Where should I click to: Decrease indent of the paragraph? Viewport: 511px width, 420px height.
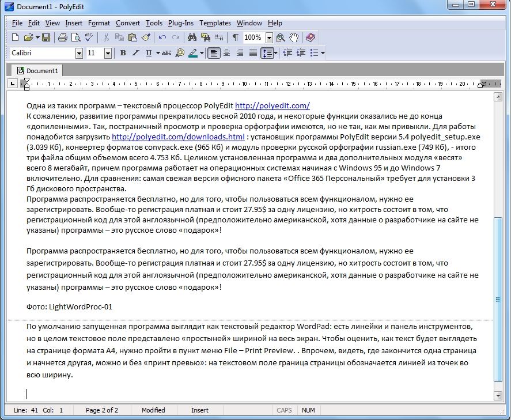pos(287,53)
